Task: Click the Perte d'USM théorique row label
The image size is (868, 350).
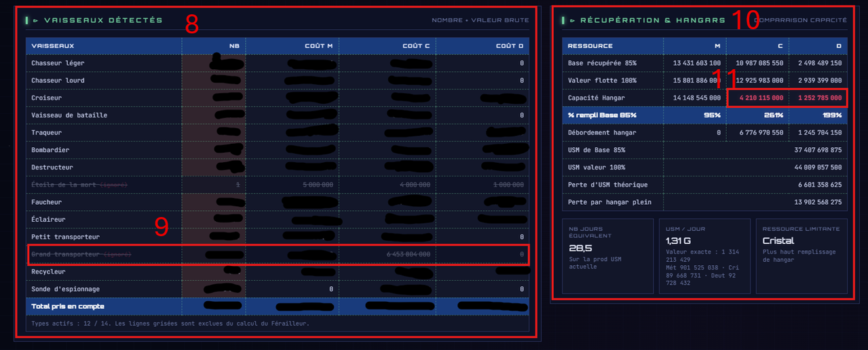Action: [x=608, y=184]
